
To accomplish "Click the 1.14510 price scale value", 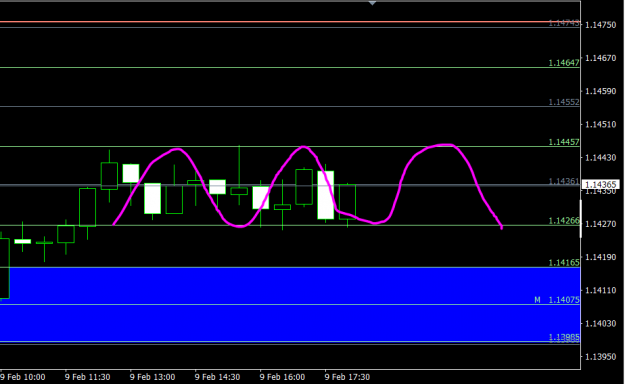I will tap(601, 125).
